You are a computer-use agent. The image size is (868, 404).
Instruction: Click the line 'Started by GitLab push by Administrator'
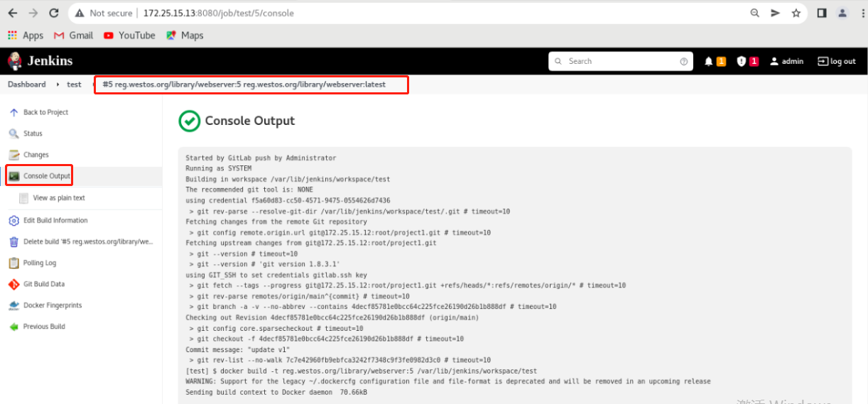pos(261,158)
